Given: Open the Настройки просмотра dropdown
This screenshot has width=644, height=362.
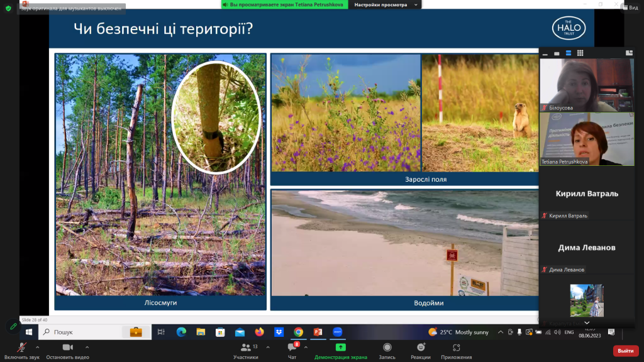Looking at the screenshot, I should tap(380, 4).
